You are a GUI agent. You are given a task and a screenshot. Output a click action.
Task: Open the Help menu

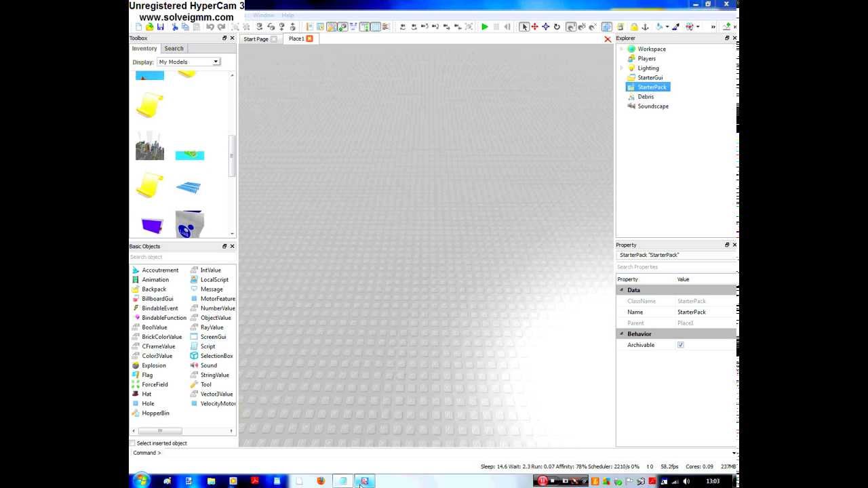tap(288, 15)
